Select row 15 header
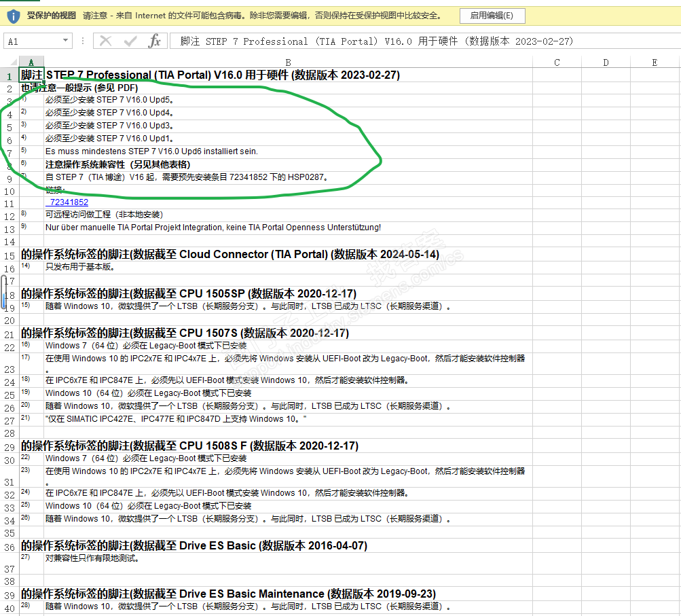This screenshot has width=681, height=616. tap(9, 255)
